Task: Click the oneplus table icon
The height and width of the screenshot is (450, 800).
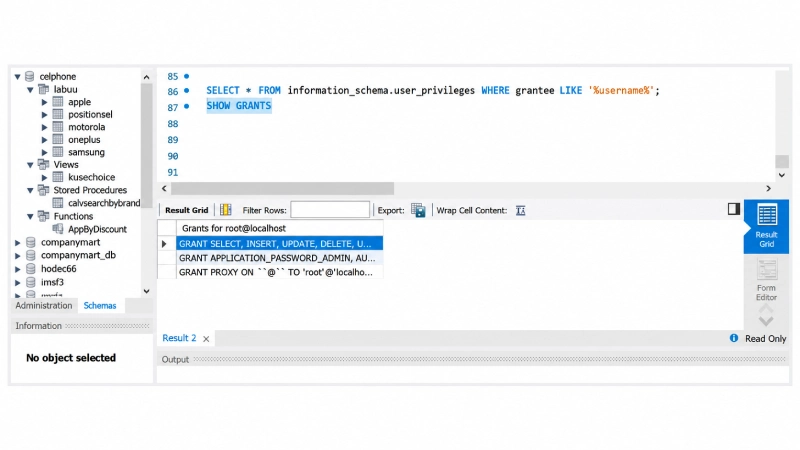Action: 58,139
